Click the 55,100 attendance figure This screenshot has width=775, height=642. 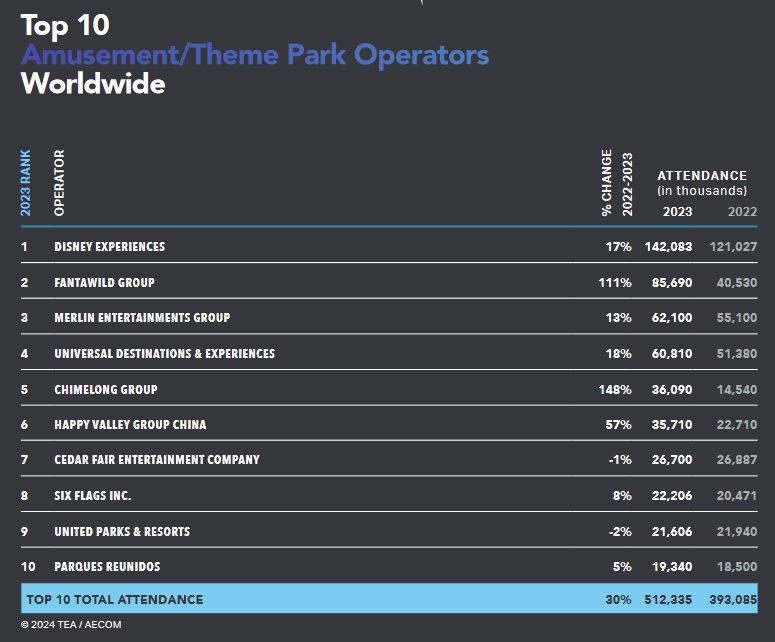[x=736, y=318]
